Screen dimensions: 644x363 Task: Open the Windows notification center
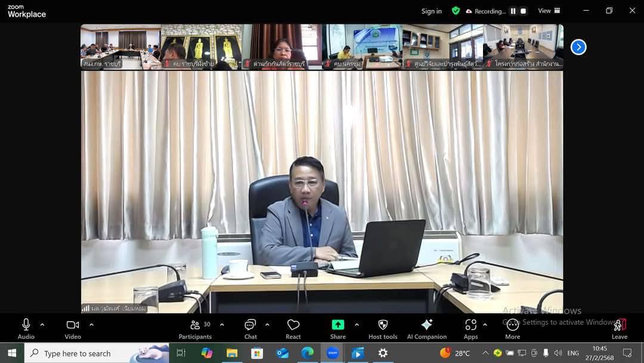pyautogui.click(x=627, y=353)
